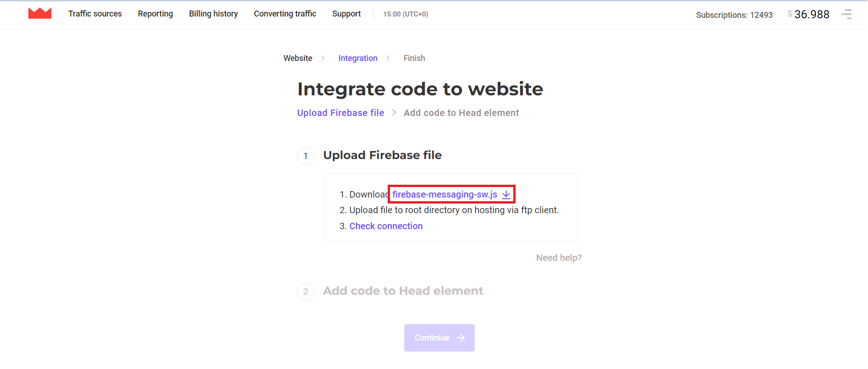Click the Upload Firebase file section heading
868x369 pixels.
pyautogui.click(x=382, y=155)
